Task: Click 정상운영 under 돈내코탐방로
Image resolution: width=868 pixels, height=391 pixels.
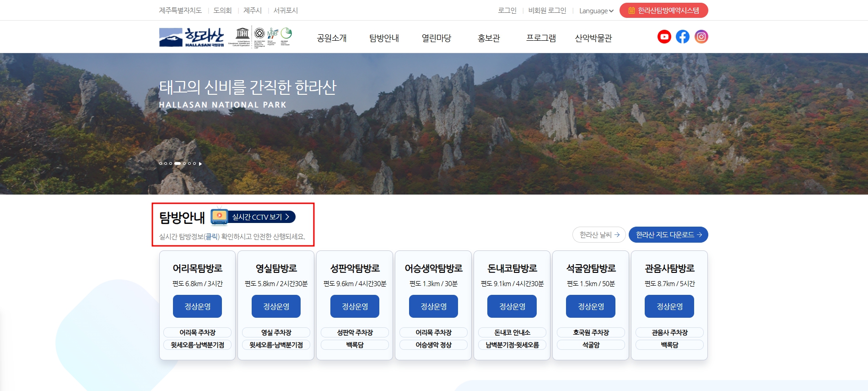Action: (512, 306)
